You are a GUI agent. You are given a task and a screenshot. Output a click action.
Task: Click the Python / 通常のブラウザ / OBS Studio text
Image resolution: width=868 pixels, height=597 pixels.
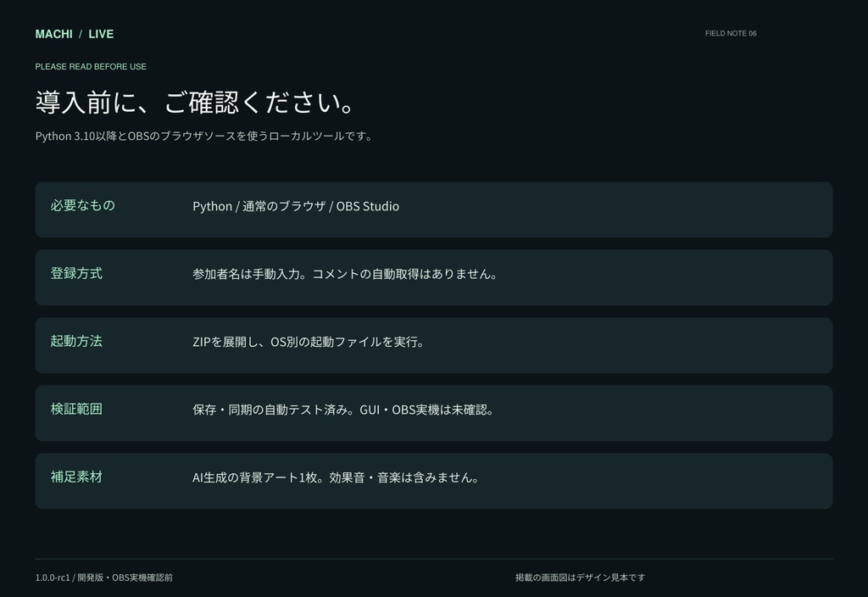click(296, 206)
